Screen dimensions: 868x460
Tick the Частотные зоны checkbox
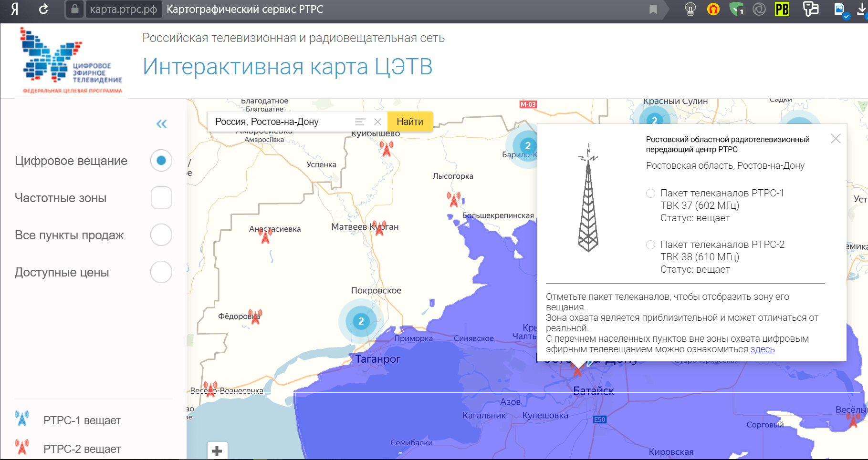161,198
